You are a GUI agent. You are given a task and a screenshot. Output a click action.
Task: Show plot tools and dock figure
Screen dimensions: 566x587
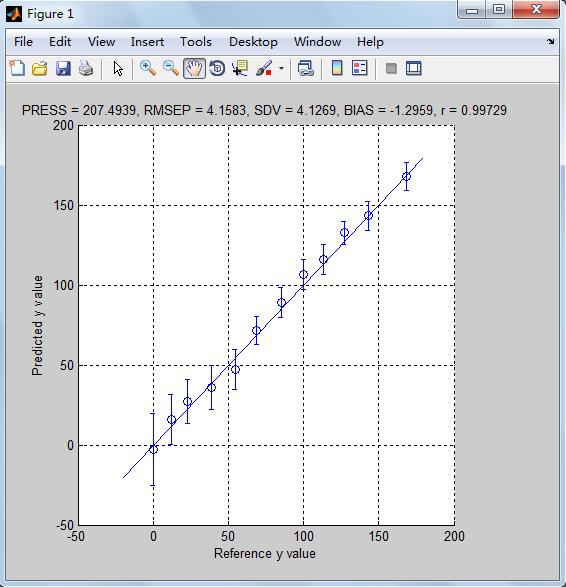tap(414, 69)
